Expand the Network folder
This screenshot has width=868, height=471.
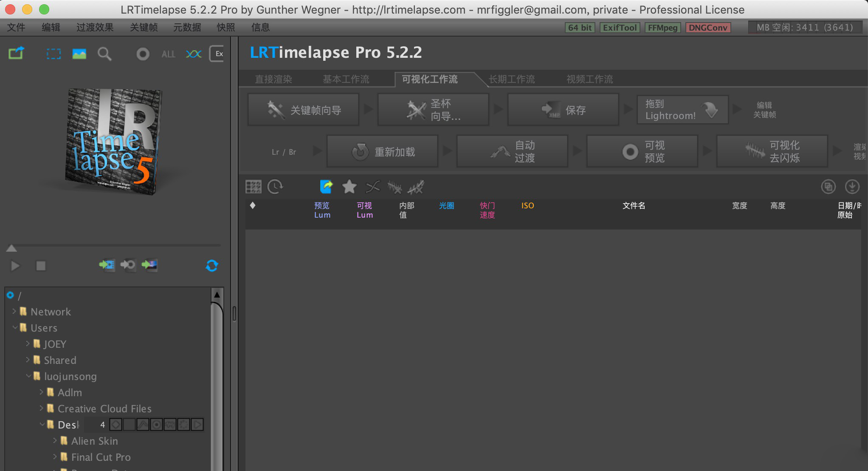coord(14,312)
